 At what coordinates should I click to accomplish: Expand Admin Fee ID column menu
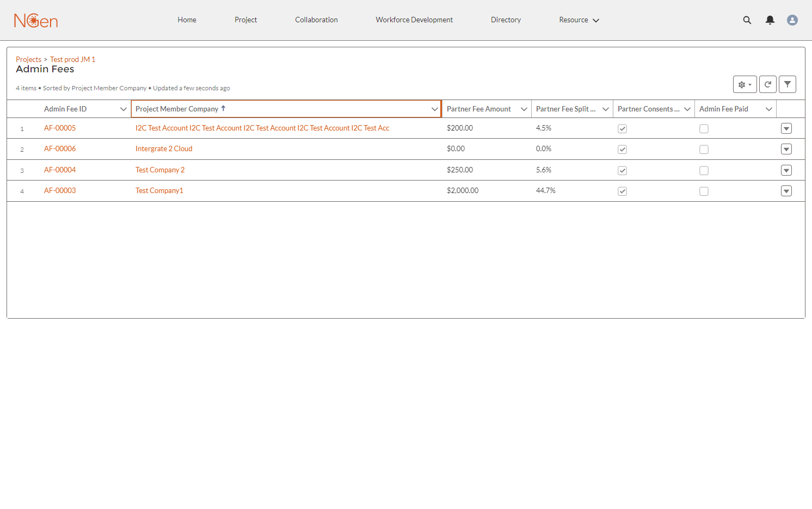(x=124, y=109)
